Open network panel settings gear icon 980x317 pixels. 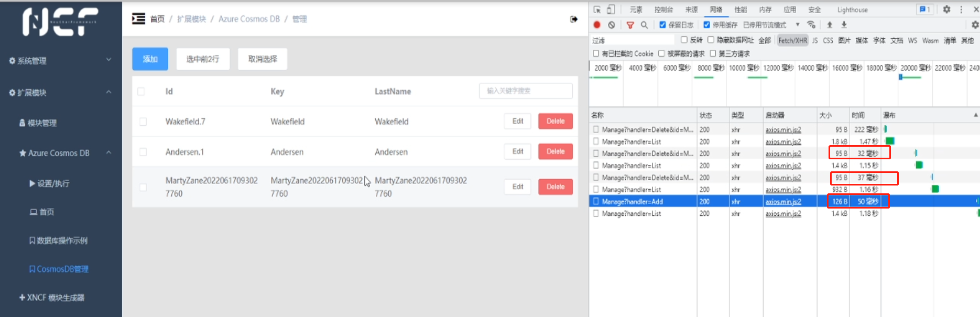[x=975, y=25]
